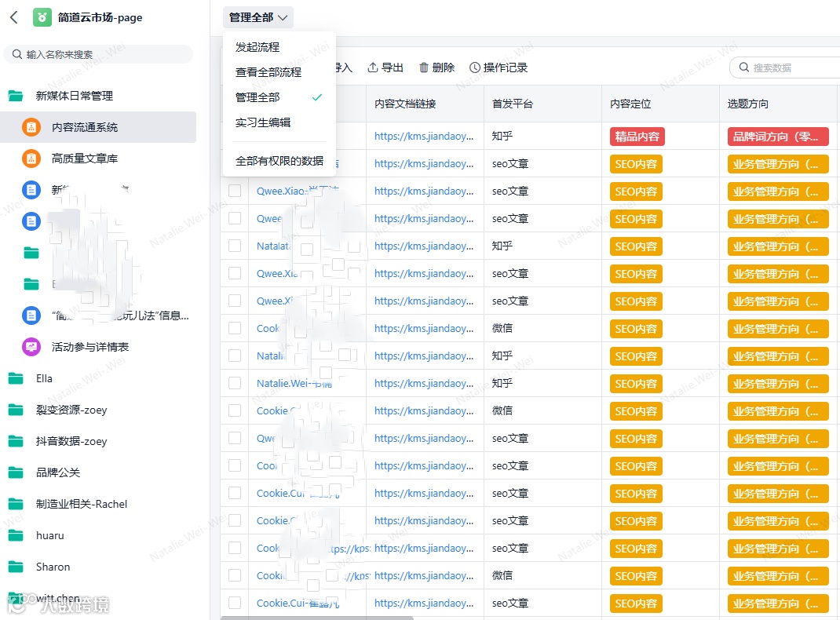The width and height of the screenshot is (840, 620).
Task: Expand the Sharon folder
Action: coord(53,567)
